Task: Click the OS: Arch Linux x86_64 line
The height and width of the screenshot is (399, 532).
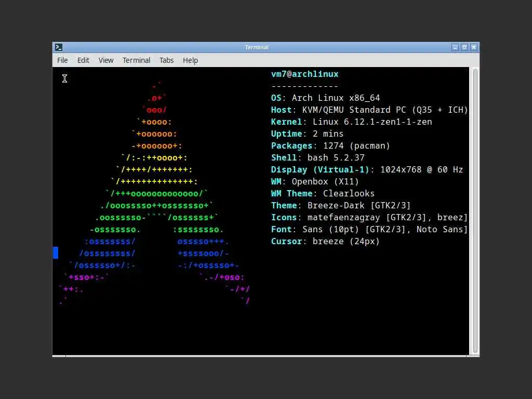Action: (325, 98)
